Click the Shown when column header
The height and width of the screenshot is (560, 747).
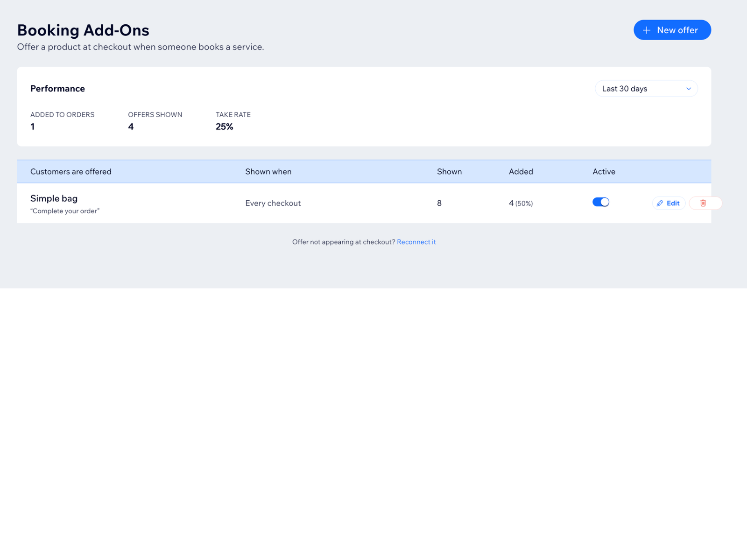pos(268,172)
